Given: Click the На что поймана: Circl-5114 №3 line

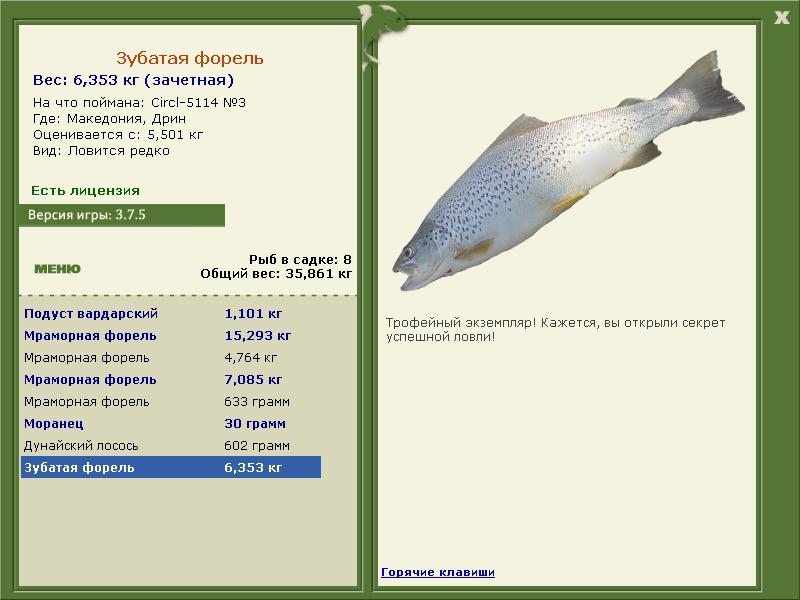Looking at the screenshot, I should (x=139, y=103).
